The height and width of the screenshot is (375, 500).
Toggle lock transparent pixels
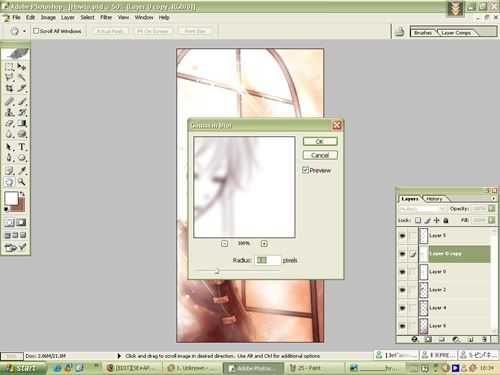418,220
